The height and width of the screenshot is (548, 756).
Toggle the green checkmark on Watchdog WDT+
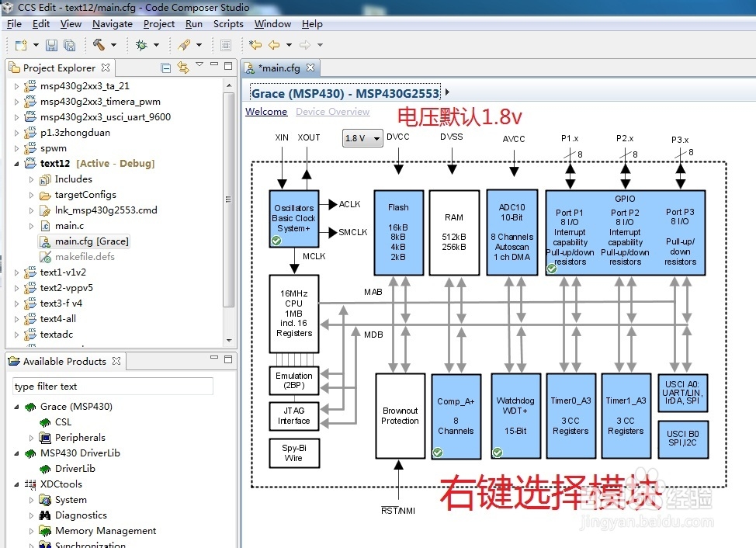click(x=496, y=451)
